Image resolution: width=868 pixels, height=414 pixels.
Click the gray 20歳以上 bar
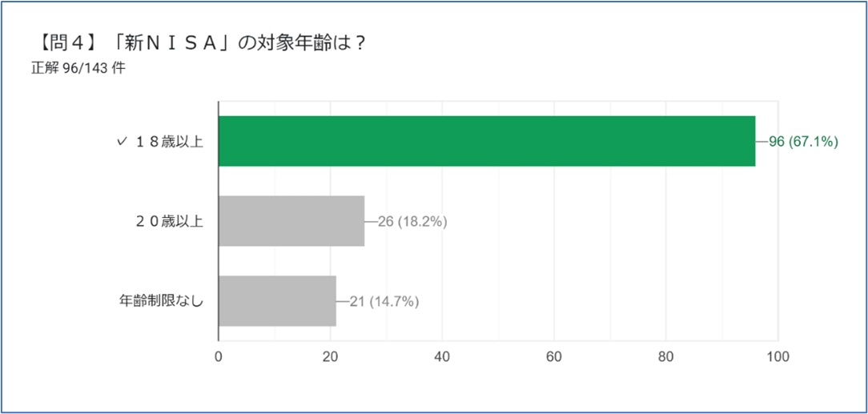coord(291,221)
